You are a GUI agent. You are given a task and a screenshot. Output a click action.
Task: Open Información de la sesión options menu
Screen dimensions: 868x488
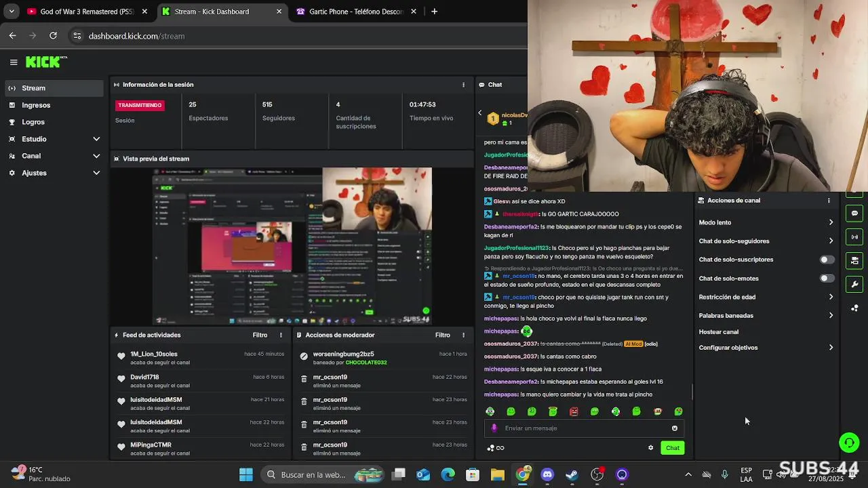coord(464,85)
